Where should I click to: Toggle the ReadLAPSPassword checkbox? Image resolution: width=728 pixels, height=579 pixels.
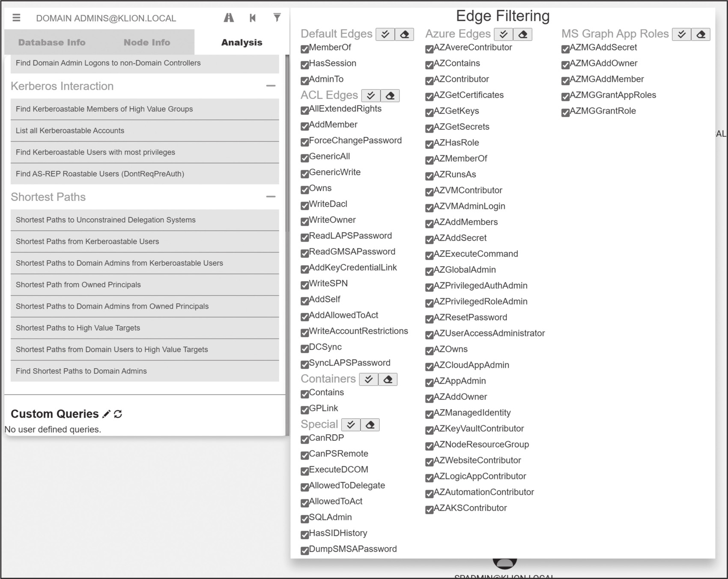[305, 237]
